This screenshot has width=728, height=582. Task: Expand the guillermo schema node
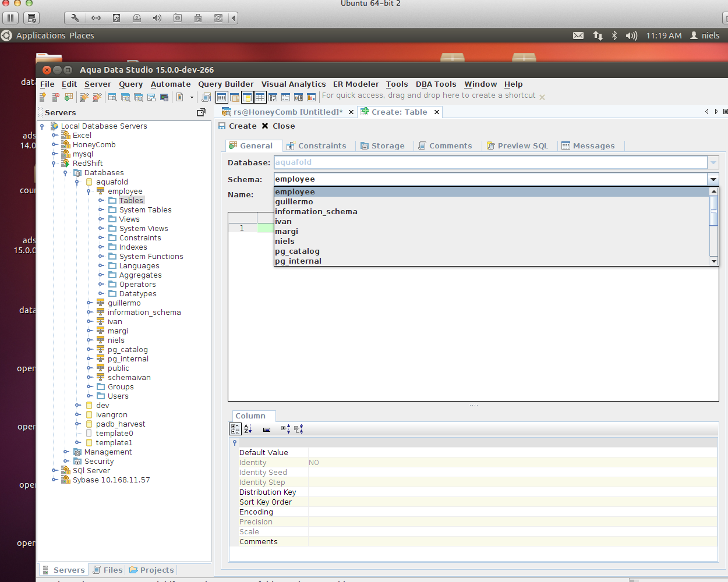click(x=89, y=303)
